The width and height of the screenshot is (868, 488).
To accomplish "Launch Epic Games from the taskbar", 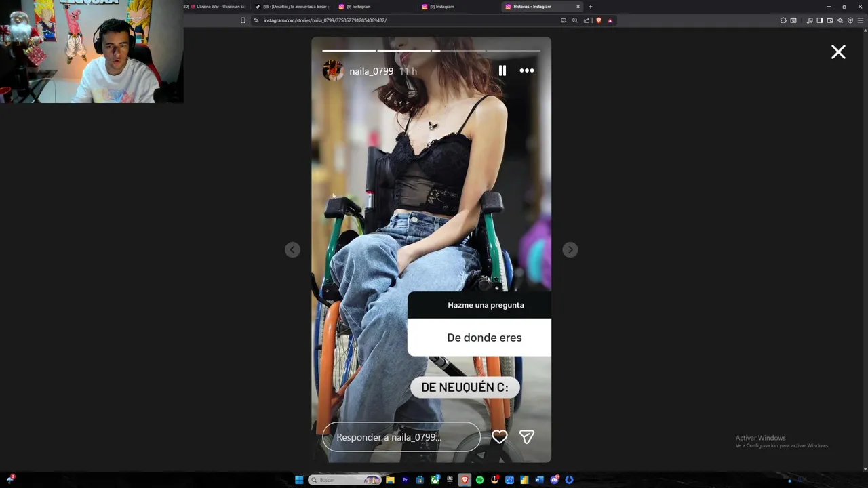I will click(450, 480).
